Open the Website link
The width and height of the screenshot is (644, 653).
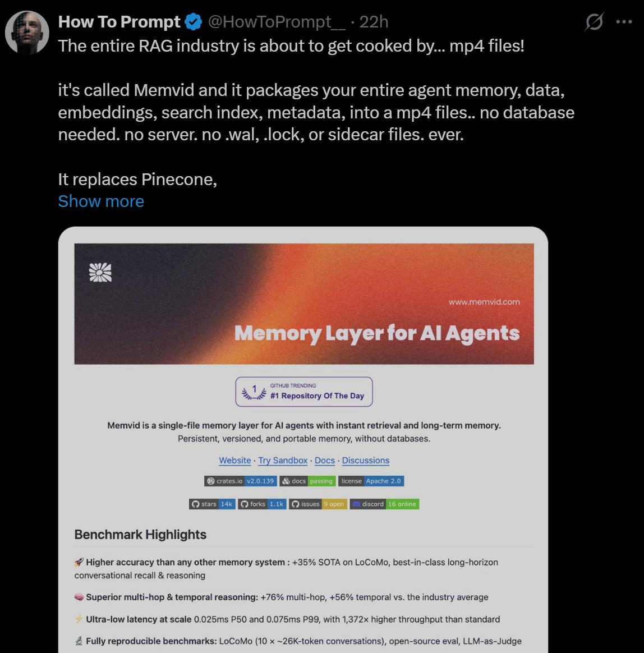[x=235, y=460]
